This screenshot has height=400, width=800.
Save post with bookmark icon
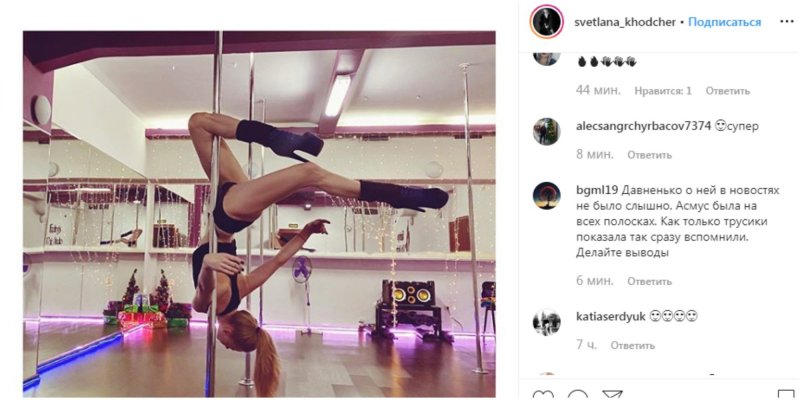point(786,395)
